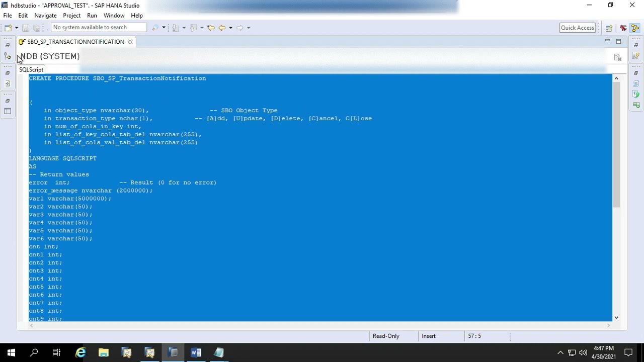Open the Windows Start menu
The image size is (644, 362).
11,352
